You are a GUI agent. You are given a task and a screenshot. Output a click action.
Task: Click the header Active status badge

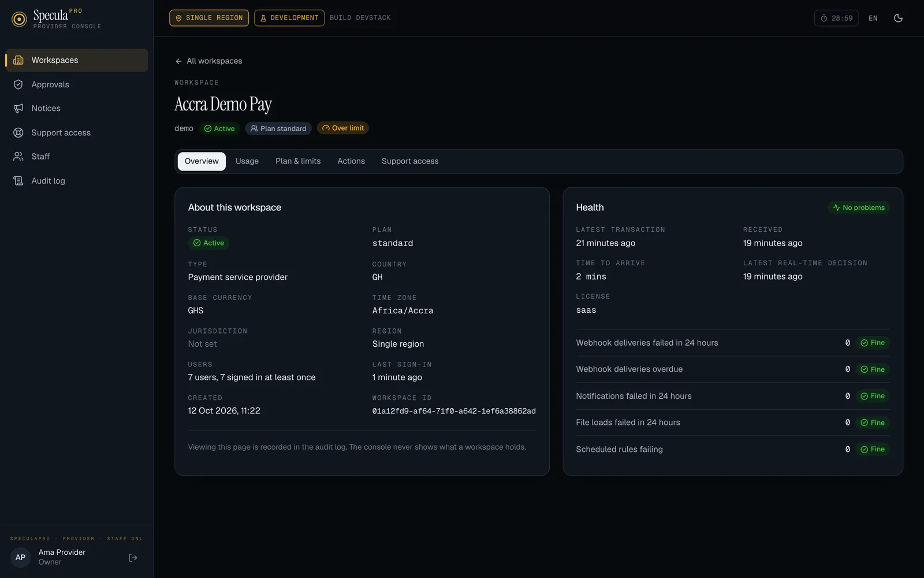pos(219,128)
